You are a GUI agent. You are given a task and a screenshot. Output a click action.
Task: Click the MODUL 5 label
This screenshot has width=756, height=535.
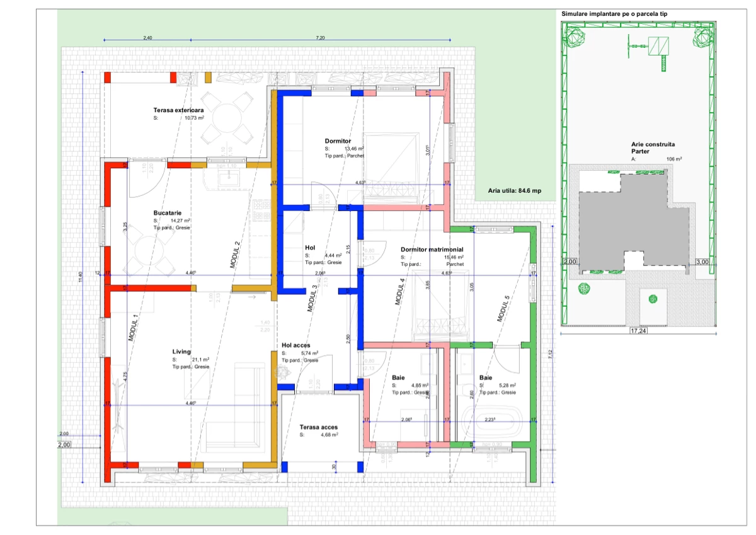(503, 308)
